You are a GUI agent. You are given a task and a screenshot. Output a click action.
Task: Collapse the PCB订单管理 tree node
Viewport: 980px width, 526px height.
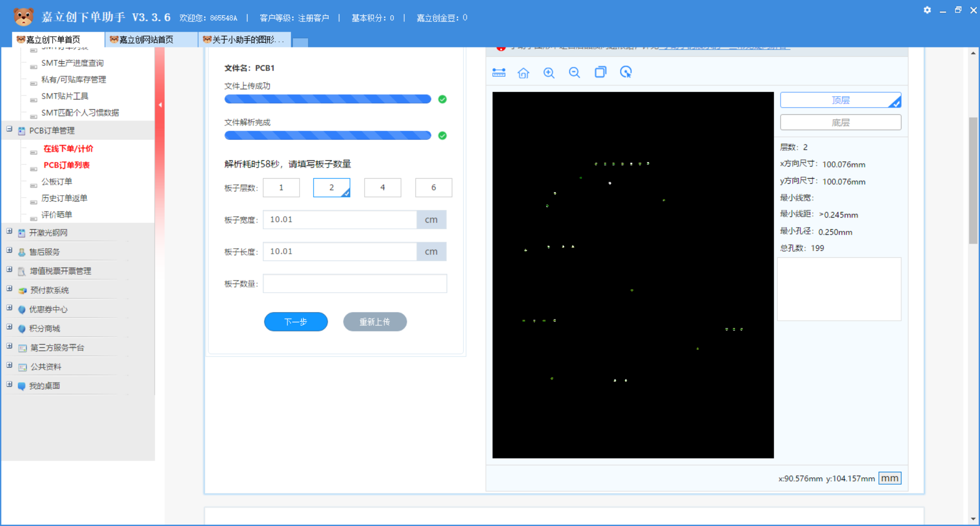[x=9, y=129]
